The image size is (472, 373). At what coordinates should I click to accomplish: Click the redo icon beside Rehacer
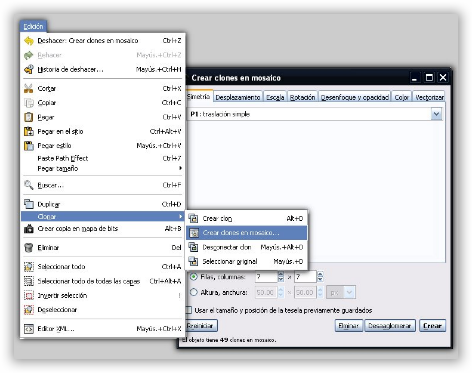pyautogui.click(x=29, y=55)
